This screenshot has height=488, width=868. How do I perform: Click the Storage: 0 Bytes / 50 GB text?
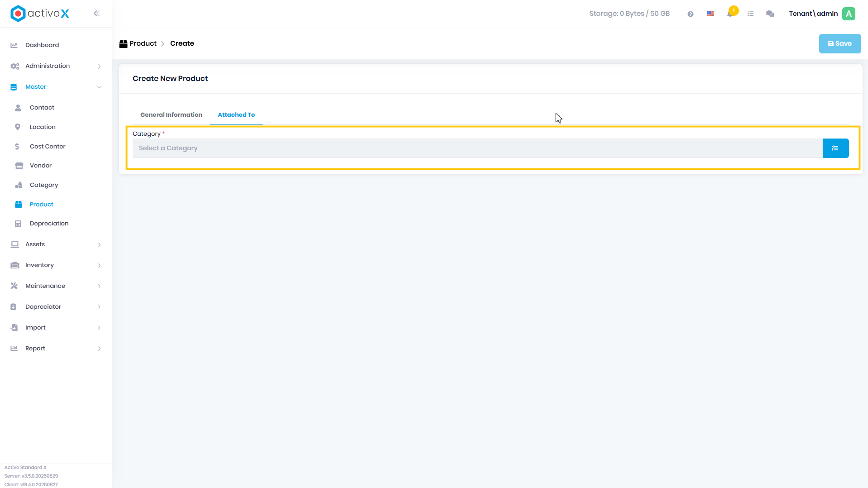[629, 14]
